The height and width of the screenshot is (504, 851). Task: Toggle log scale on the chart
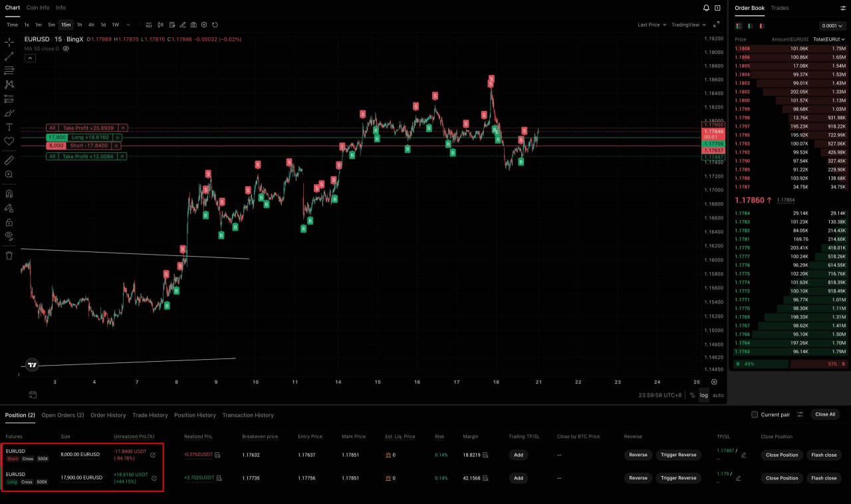click(703, 395)
